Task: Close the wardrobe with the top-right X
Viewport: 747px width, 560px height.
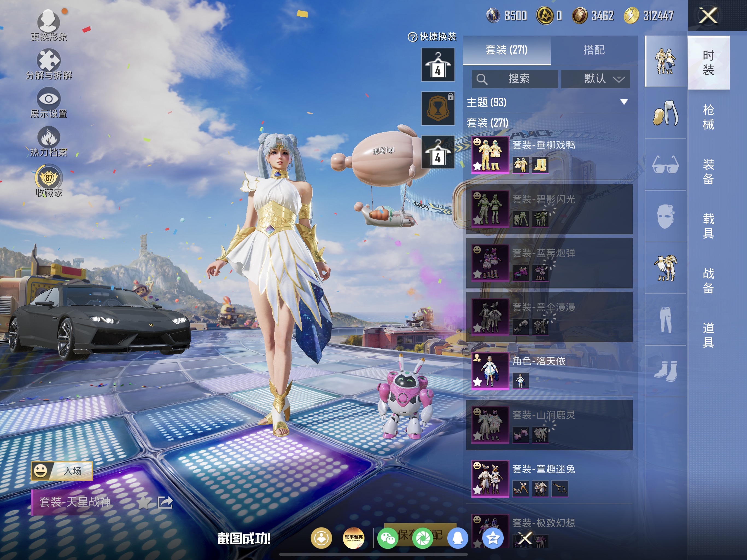Action: [x=708, y=16]
